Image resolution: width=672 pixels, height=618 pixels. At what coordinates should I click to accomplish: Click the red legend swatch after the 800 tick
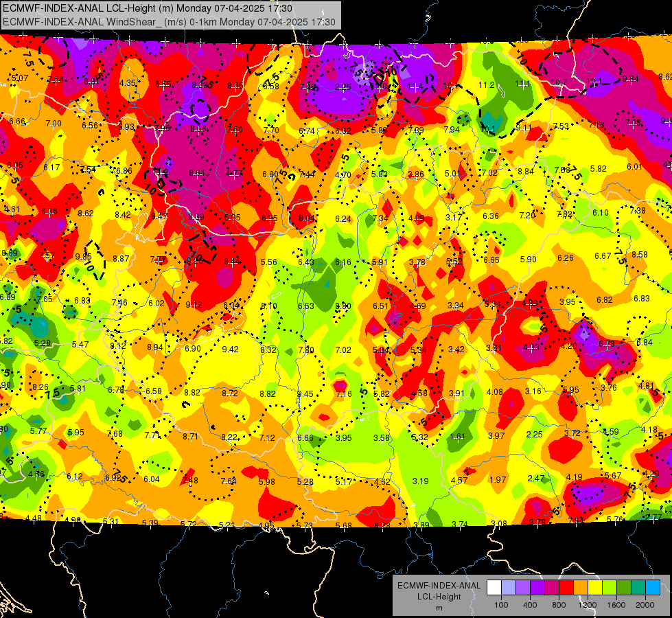pyautogui.click(x=566, y=588)
